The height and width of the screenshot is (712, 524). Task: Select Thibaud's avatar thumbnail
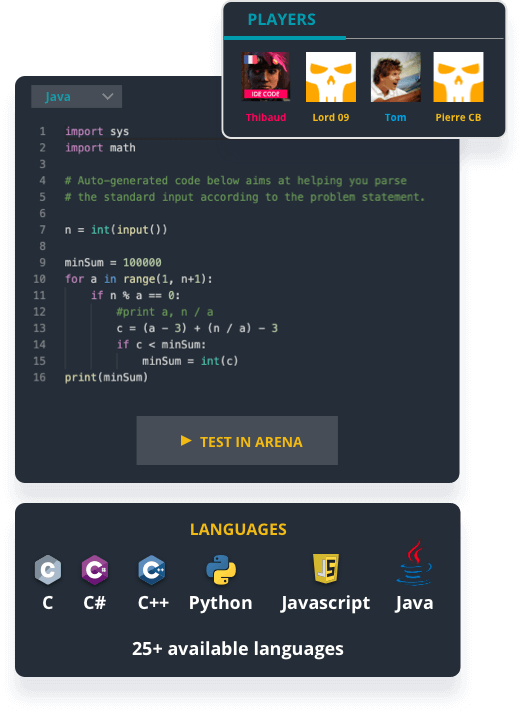[266, 77]
